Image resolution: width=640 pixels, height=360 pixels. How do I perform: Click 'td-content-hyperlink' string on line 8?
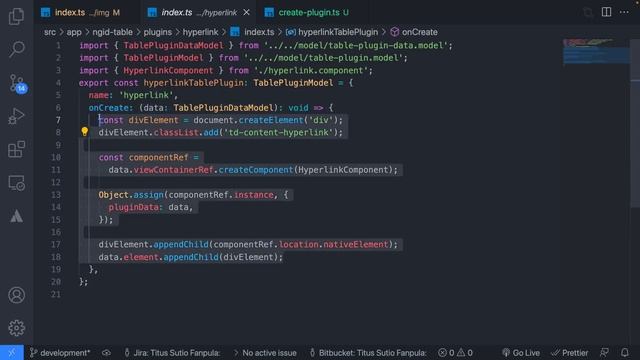278,133
